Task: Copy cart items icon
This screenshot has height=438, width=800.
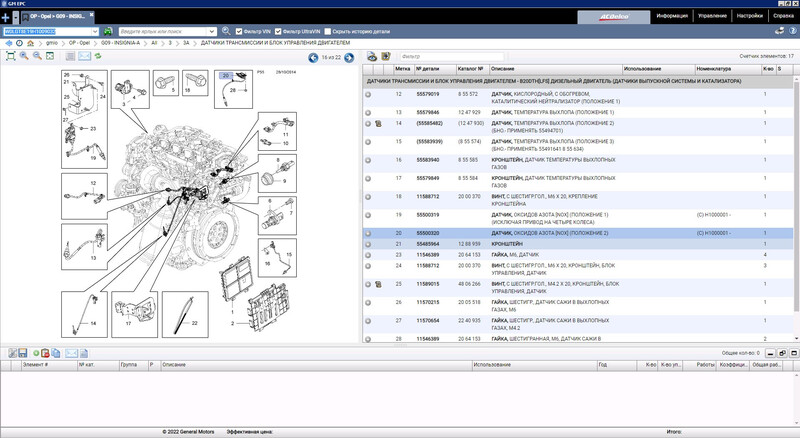Action: [x=56, y=353]
